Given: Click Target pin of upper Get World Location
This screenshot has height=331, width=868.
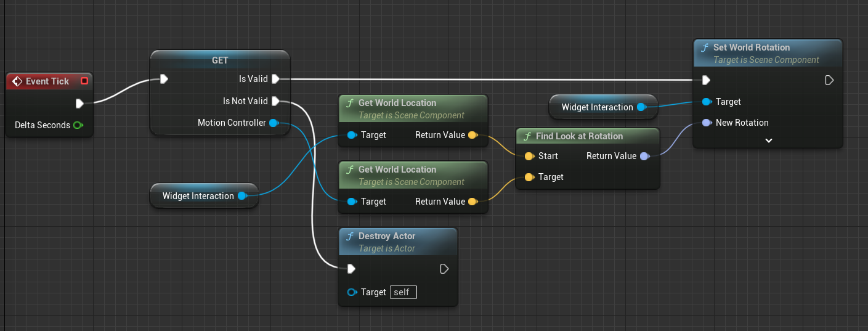Looking at the screenshot, I should coord(351,135).
